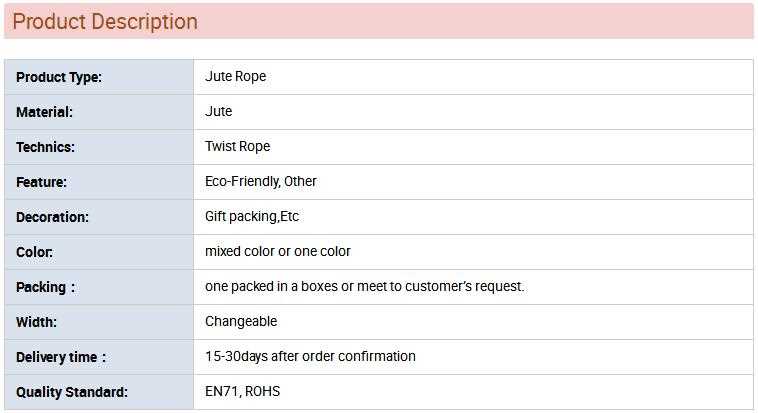The image size is (758, 413).
Task: Select the "Changeable" width value
Action: coord(241,321)
